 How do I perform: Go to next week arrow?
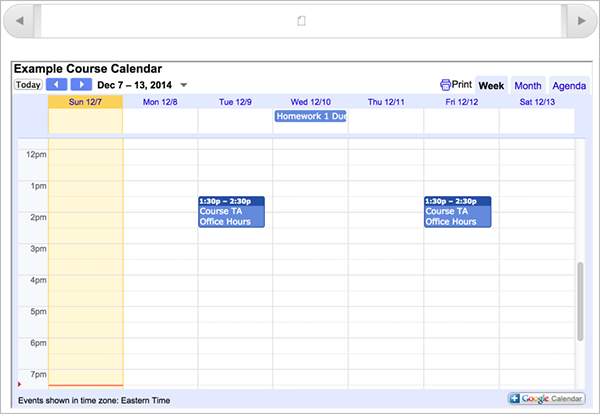(81, 85)
